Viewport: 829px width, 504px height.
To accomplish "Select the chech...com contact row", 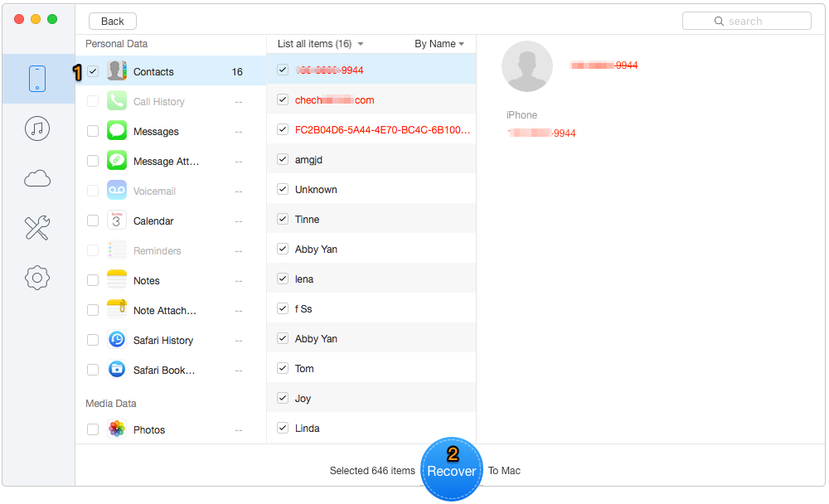I will pos(371,100).
